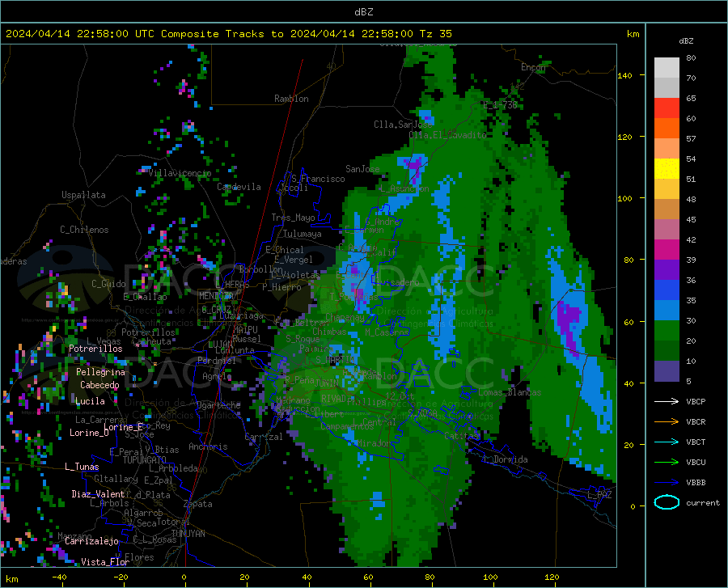Click the 'Cabecedo' map label
728x588 pixels.
(99, 385)
